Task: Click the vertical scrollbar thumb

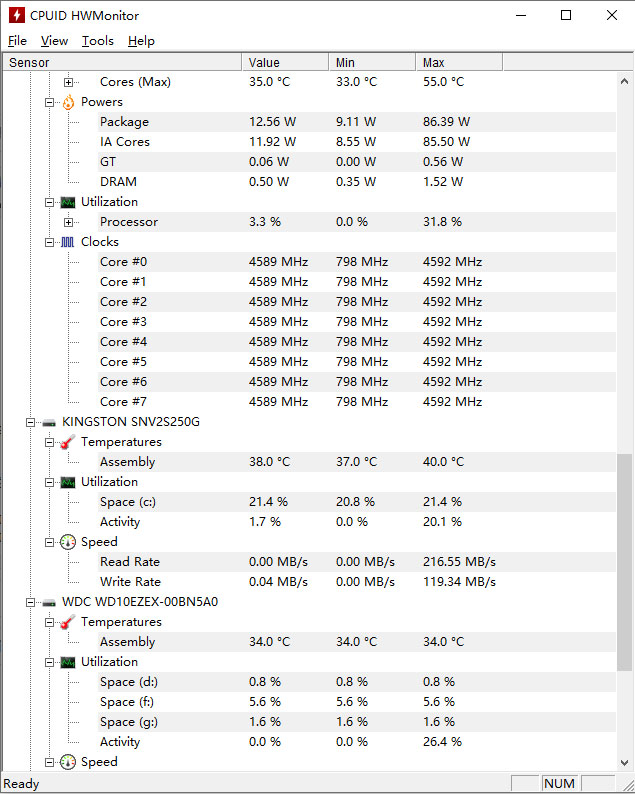Action: pyautogui.click(x=624, y=560)
